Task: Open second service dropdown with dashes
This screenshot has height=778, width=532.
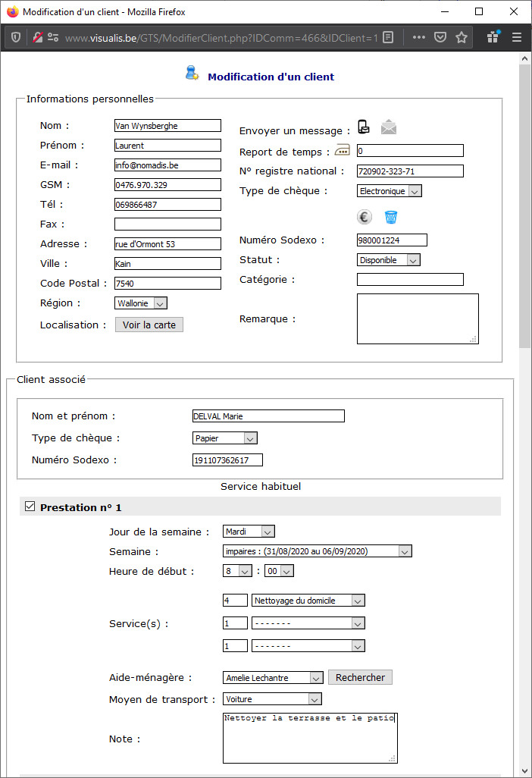Action: coord(308,623)
